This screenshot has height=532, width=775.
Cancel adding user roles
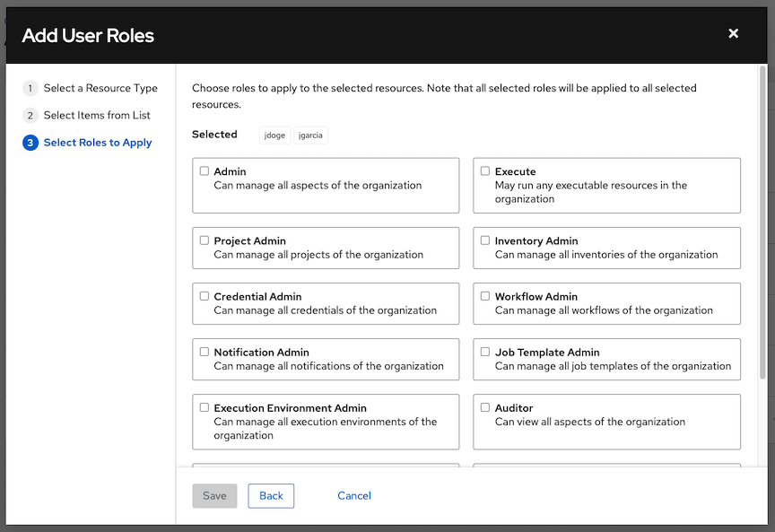pos(353,495)
